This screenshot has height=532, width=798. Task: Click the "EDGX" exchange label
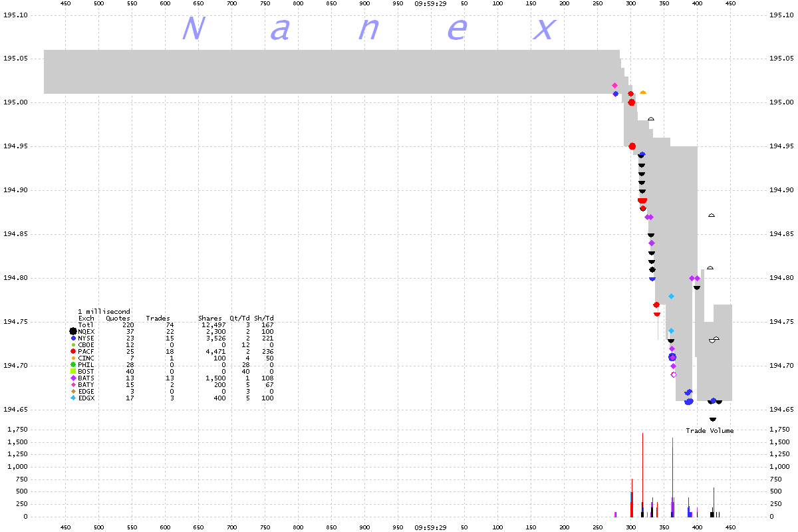pyautogui.click(x=86, y=398)
